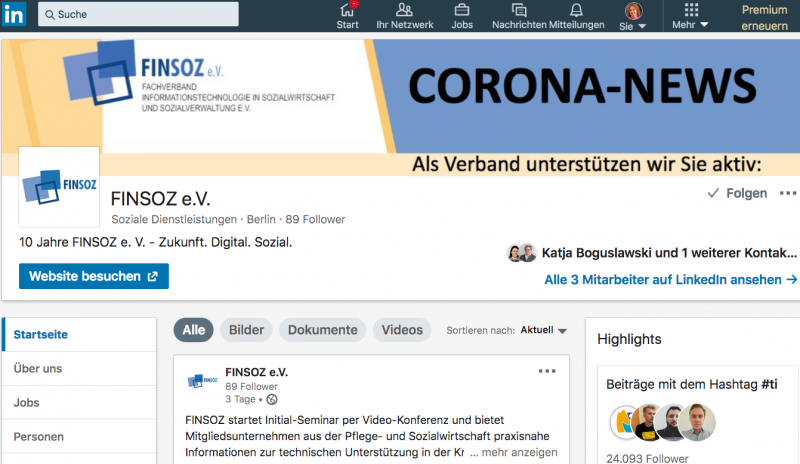Open Nachrichten messages icon

tap(519, 11)
